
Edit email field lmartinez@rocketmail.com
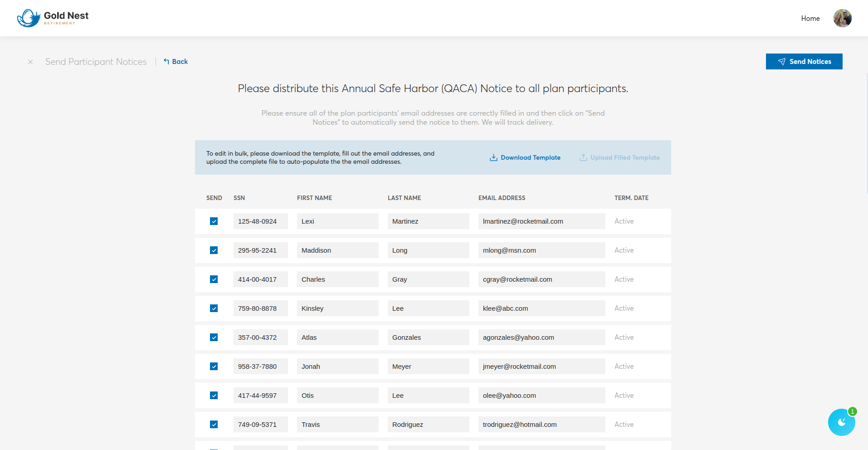point(541,221)
